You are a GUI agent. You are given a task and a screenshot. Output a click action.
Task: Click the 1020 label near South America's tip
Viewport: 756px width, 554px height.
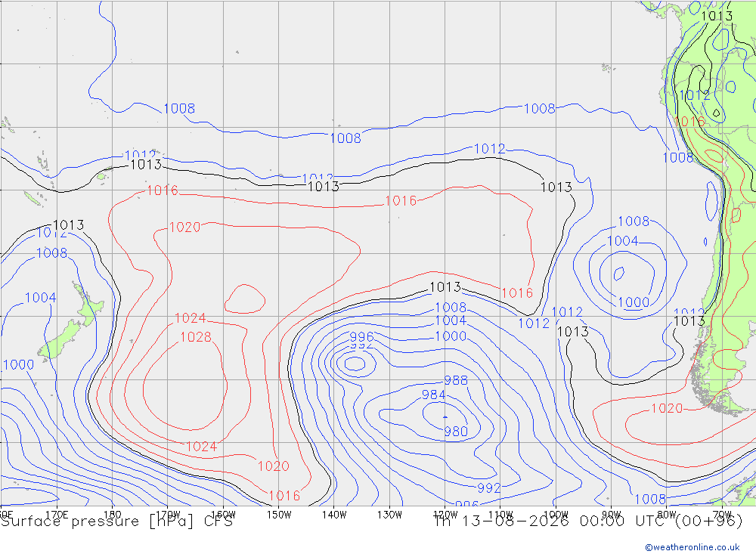click(667, 408)
